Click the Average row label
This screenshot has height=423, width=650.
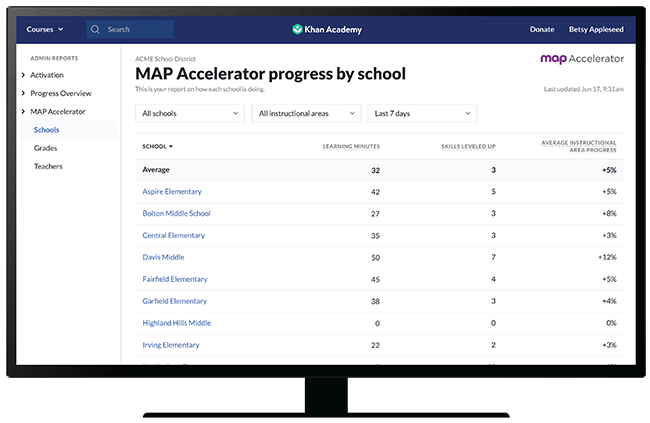point(156,170)
